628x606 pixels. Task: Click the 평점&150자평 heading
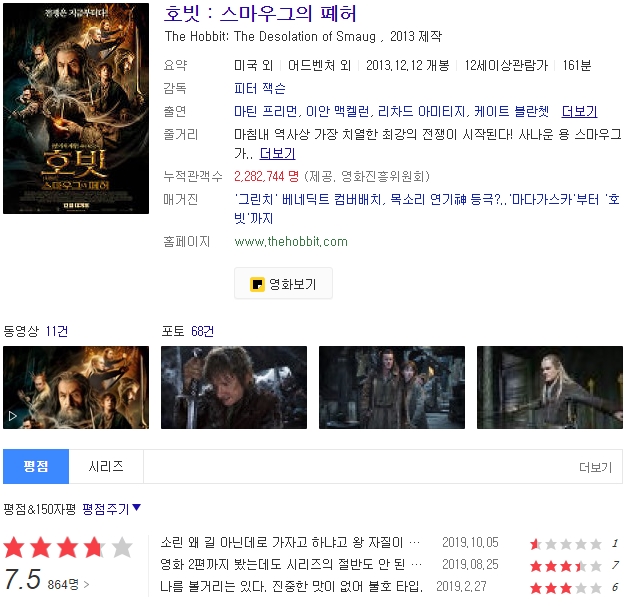39,509
